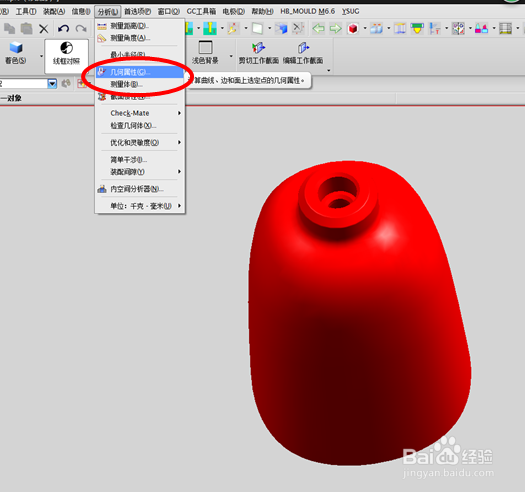Screen dimensions: 525x492
Task: Open the 分析(L) menu
Action: [107, 12]
